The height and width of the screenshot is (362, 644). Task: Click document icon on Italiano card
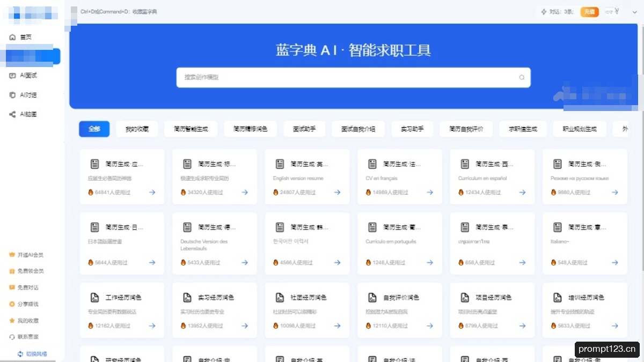[x=558, y=227]
